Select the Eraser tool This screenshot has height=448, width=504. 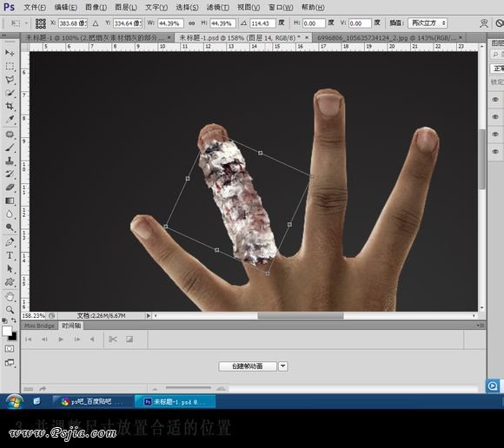tap(10, 188)
